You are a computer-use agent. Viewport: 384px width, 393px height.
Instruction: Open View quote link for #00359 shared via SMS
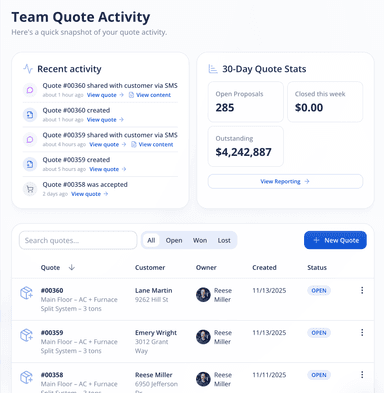click(x=108, y=144)
